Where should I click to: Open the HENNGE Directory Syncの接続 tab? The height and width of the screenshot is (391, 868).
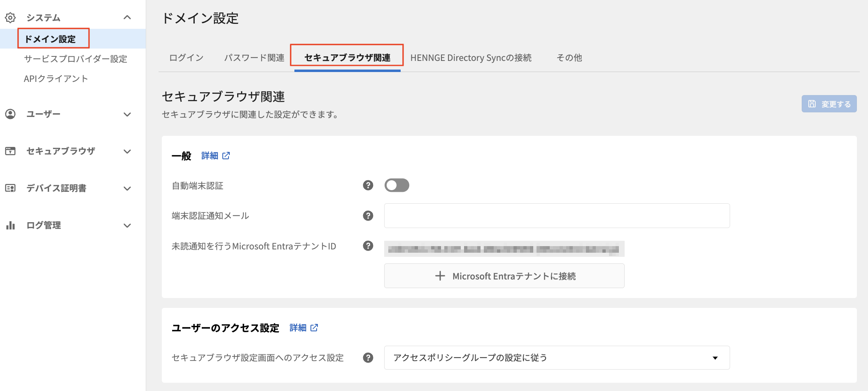[471, 58]
